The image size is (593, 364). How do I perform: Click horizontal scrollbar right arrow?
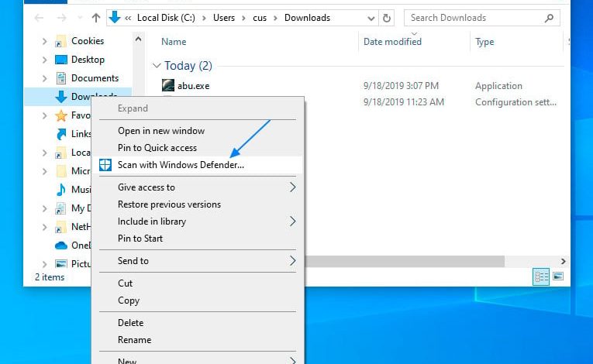pyautogui.click(x=563, y=261)
